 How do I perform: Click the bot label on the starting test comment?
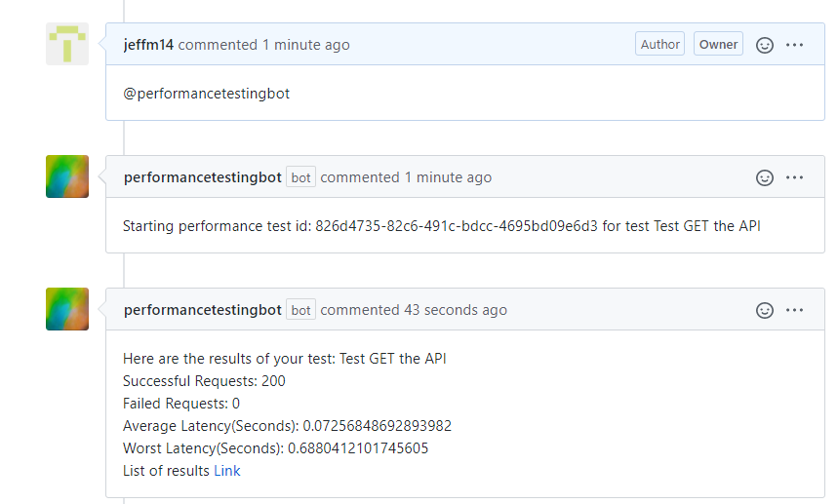point(300,177)
